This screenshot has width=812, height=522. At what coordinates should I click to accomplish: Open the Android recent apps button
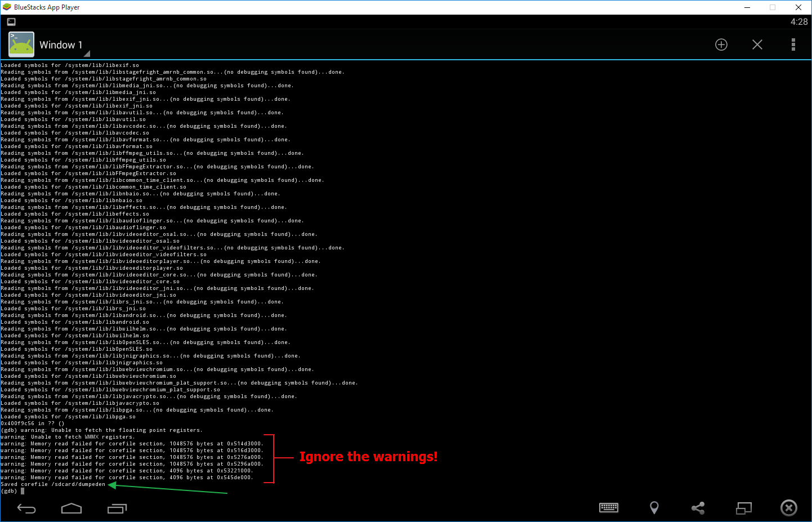coord(117,509)
